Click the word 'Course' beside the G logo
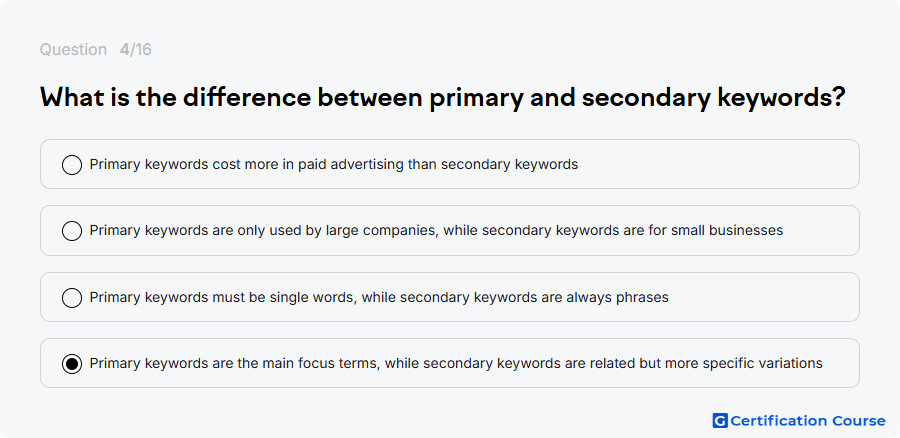 tap(858, 421)
